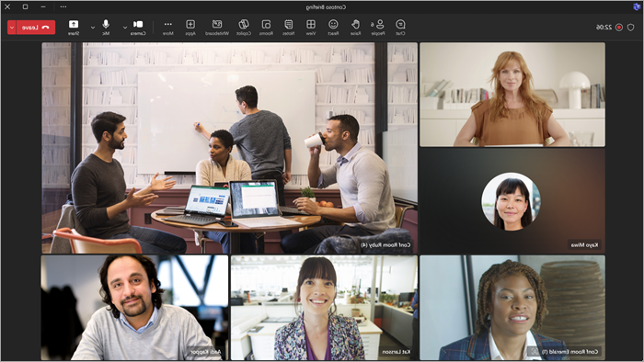
Task: Select Aadi Kapoor's video tile
Action: coord(134,308)
